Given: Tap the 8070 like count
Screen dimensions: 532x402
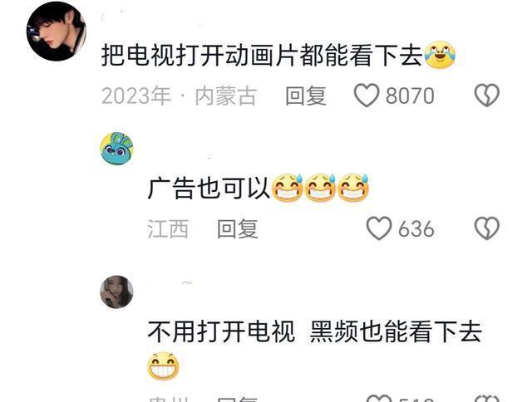Looking at the screenshot, I should click(x=410, y=96).
